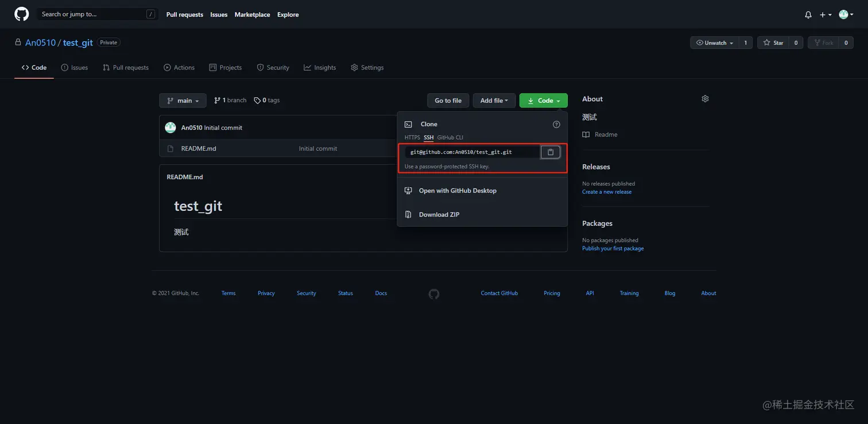This screenshot has height=424, width=868.
Task: Open the Packages heading link
Action: [x=597, y=223]
